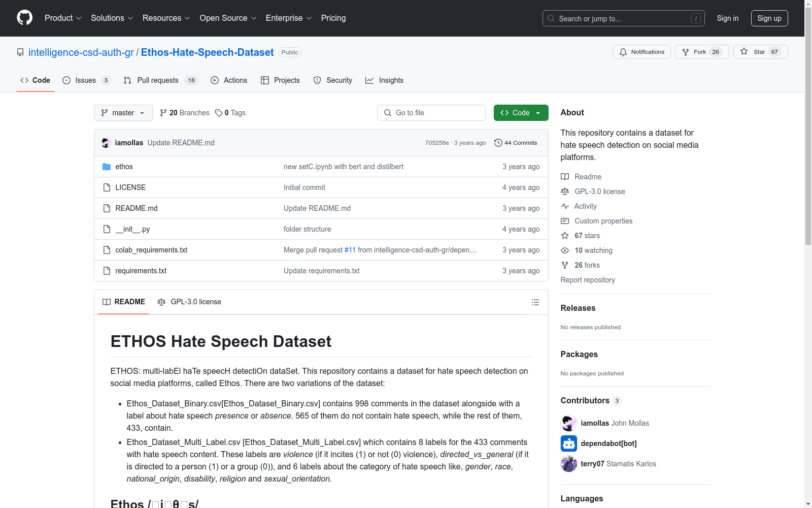Click the GPL-3.0 license scale icon in About
The height and width of the screenshot is (508, 812).
(x=565, y=192)
